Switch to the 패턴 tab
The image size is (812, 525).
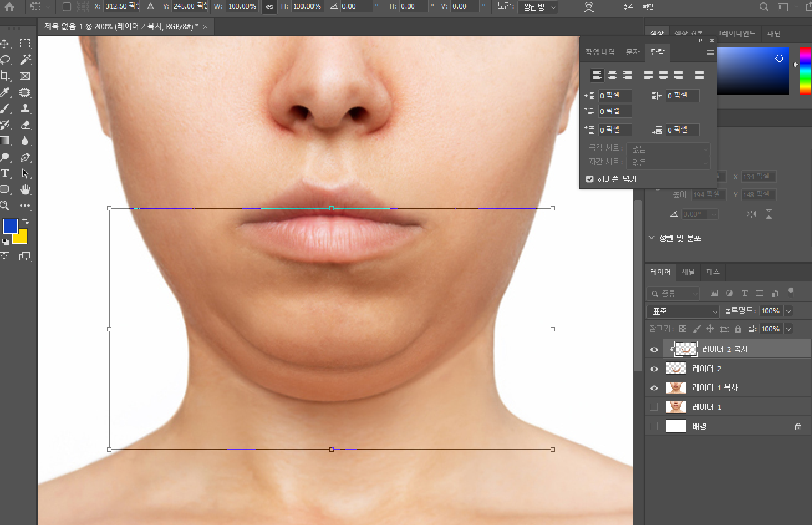pyautogui.click(x=774, y=33)
